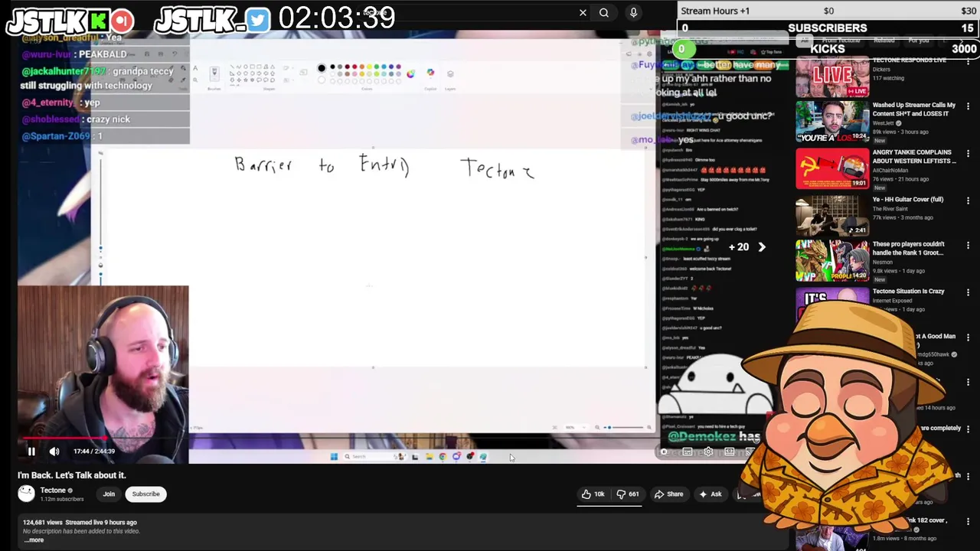This screenshot has height=551, width=980.
Task: Show the next chat reactions using the +20 arrow
Action: (761, 247)
